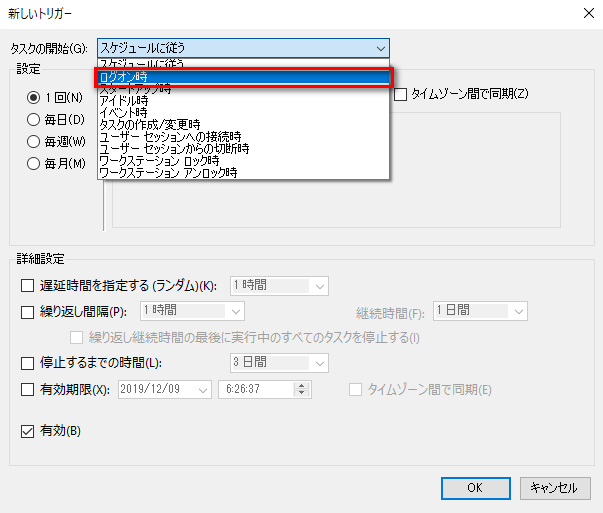Select the 毎日 radio button
The width and height of the screenshot is (603, 513).
click(x=34, y=119)
